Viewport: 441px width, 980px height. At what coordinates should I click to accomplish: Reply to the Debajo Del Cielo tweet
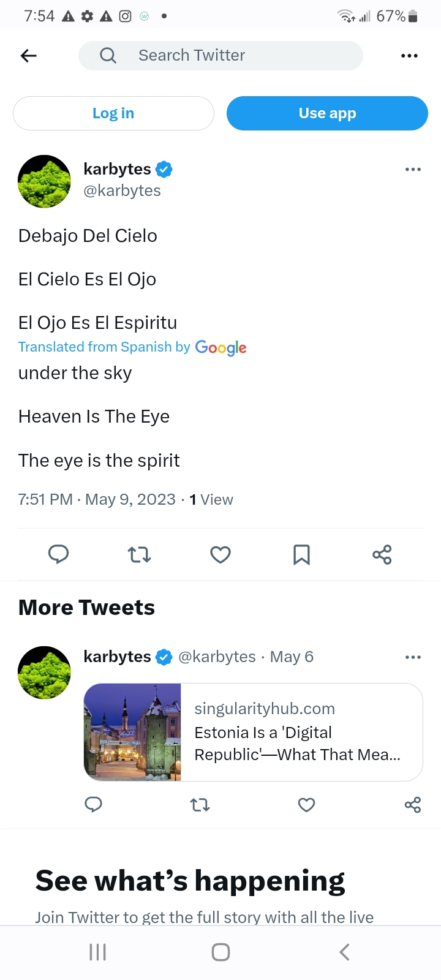pyautogui.click(x=58, y=555)
